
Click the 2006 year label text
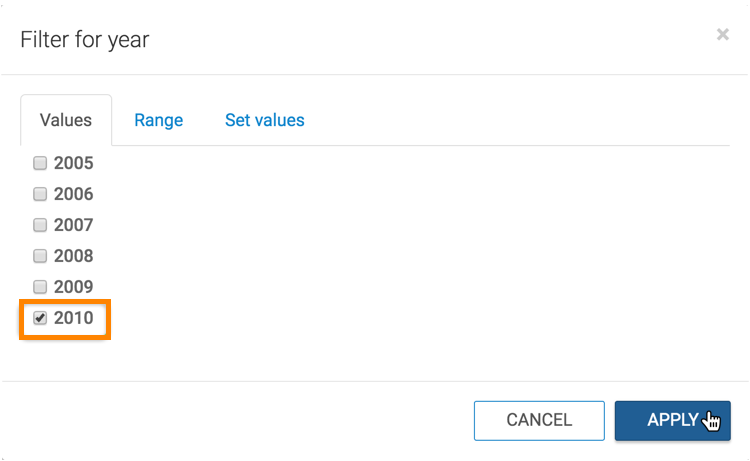[x=74, y=194]
